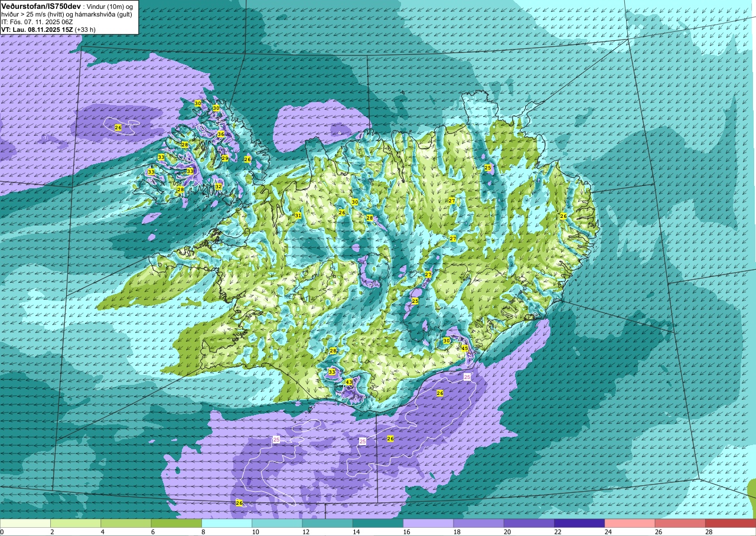Click the valid time line VT: Lau. 08.11.2025 15Z
Viewport: 756px width, 536px height.
37,29
